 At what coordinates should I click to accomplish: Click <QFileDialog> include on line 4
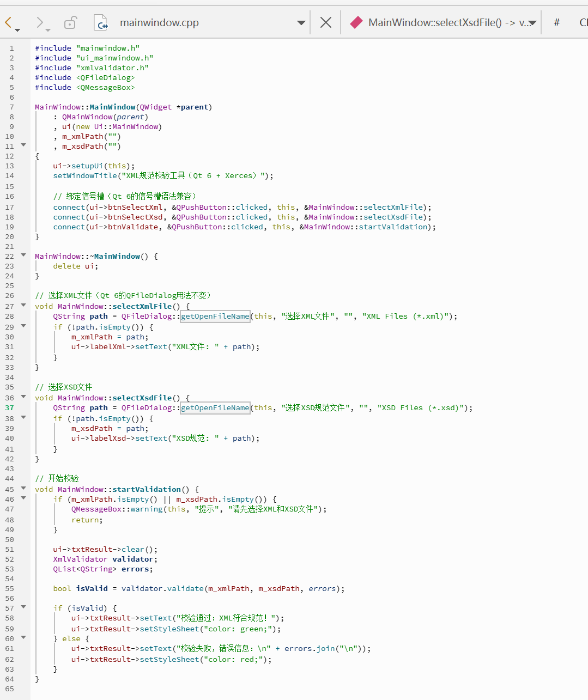(106, 77)
